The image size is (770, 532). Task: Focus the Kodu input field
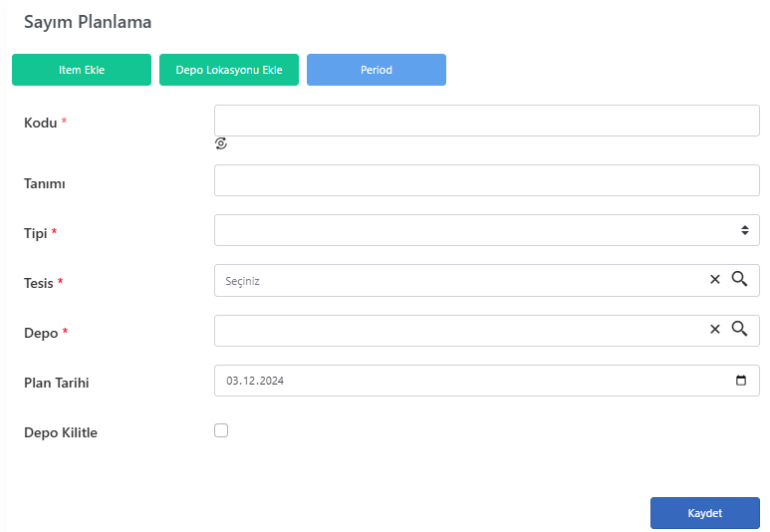click(x=487, y=121)
